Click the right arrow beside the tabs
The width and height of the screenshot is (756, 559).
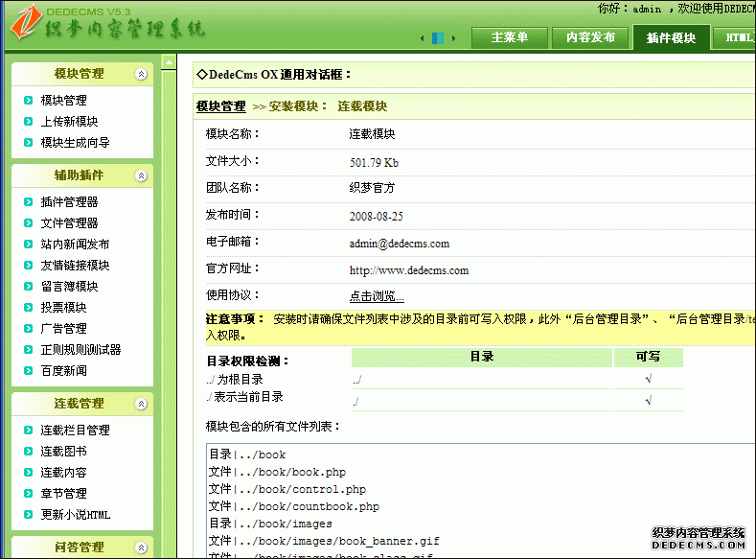tap(454, 38)
